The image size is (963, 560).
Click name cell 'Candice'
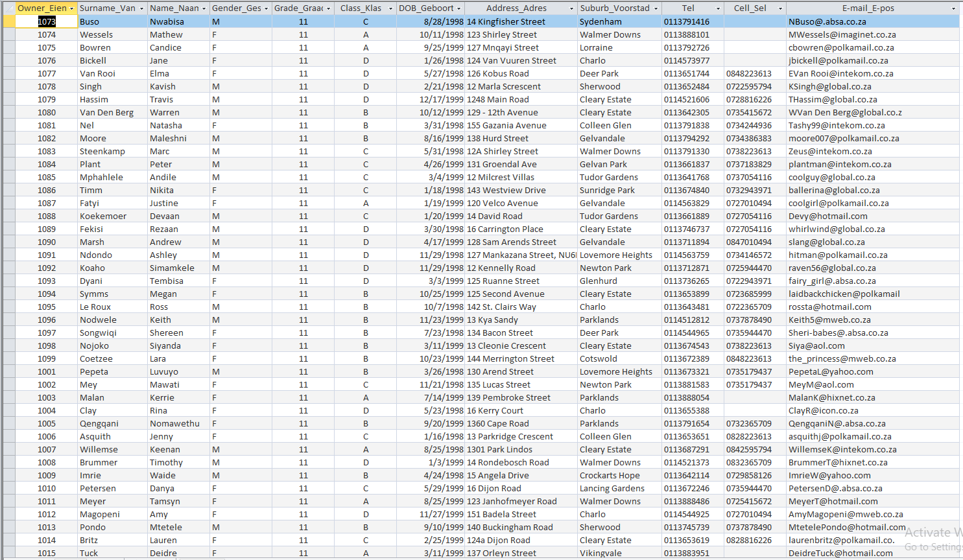click(178, 47)
